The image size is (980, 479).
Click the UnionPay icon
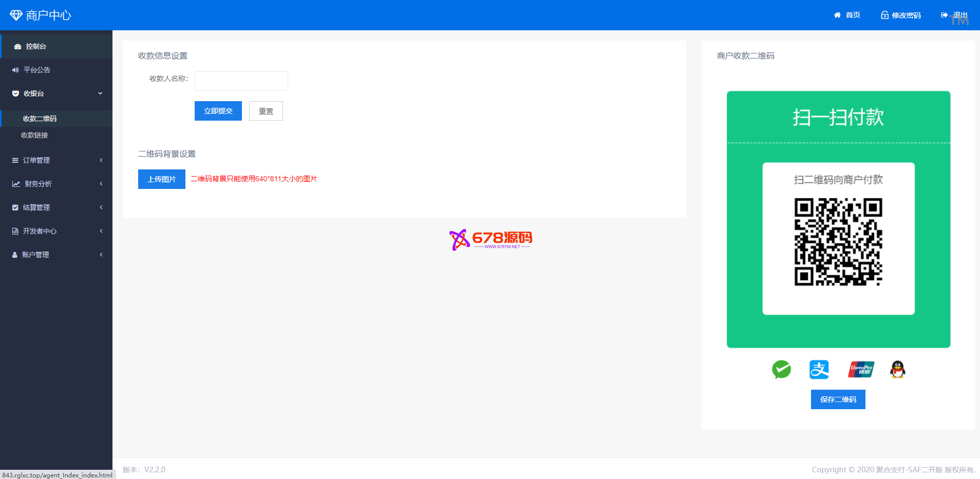[861, 369]
